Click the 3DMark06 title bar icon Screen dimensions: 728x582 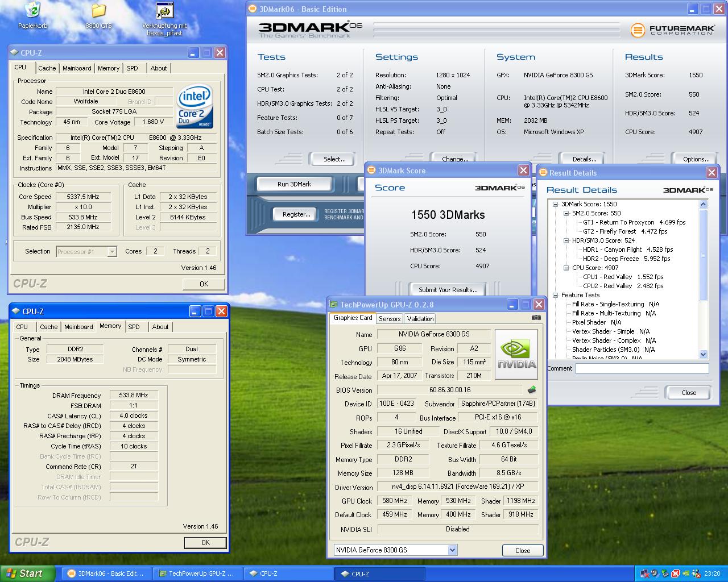tap(253, 9)
